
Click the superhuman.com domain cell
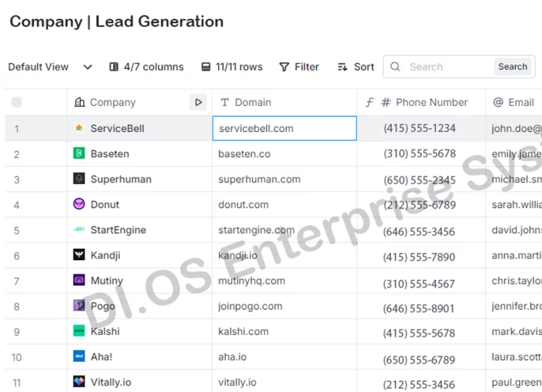284,179
